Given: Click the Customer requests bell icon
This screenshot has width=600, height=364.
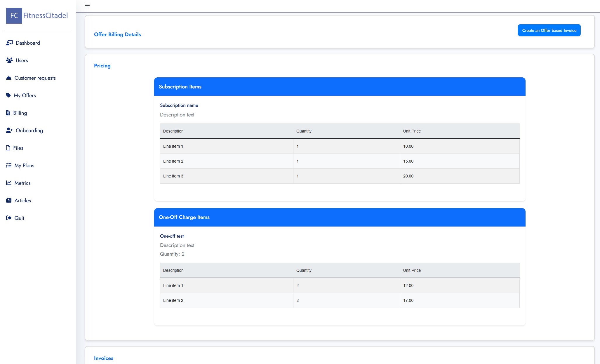Looking at the screenshot, I should click(x=9, y=78).
